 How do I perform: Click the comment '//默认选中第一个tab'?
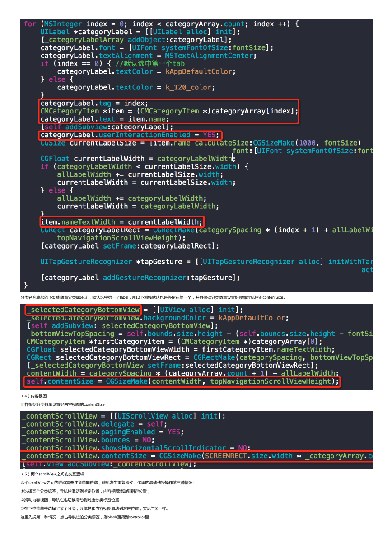pos(150,63)
